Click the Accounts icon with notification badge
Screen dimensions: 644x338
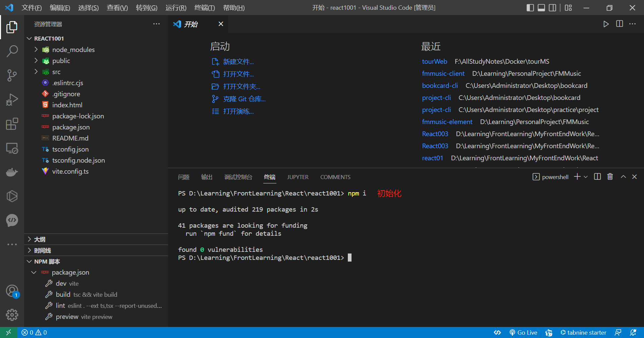[x=12, y=291]
